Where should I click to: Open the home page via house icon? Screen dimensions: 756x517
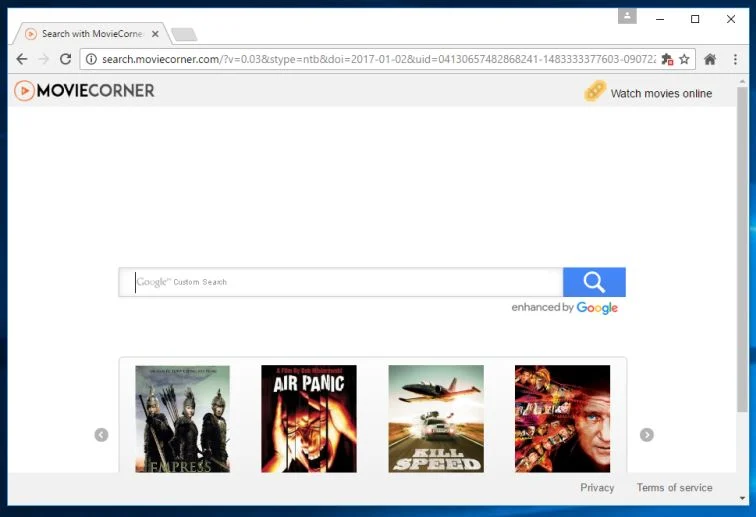[710, 59]
